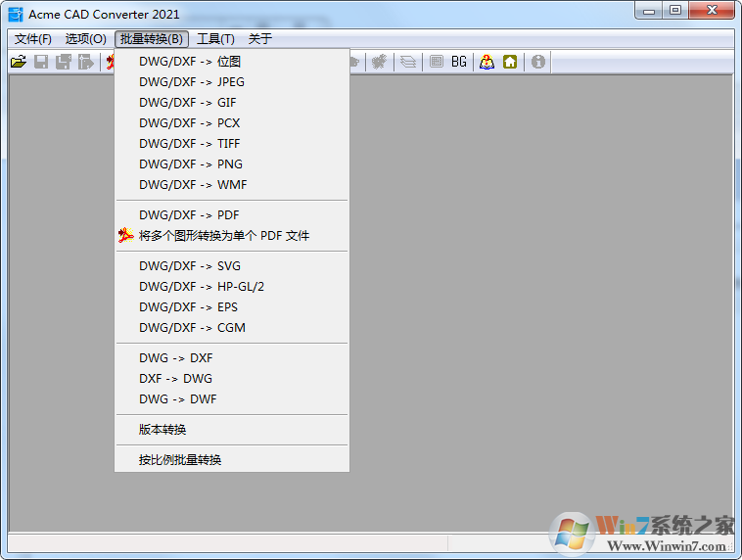Screen dimensions: 742x560
Task: Click the open file folder icon
Action: [19, 62]
